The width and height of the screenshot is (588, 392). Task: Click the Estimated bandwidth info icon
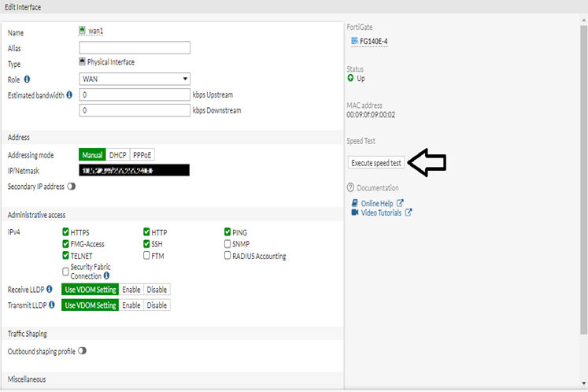[x=69, y=95]
